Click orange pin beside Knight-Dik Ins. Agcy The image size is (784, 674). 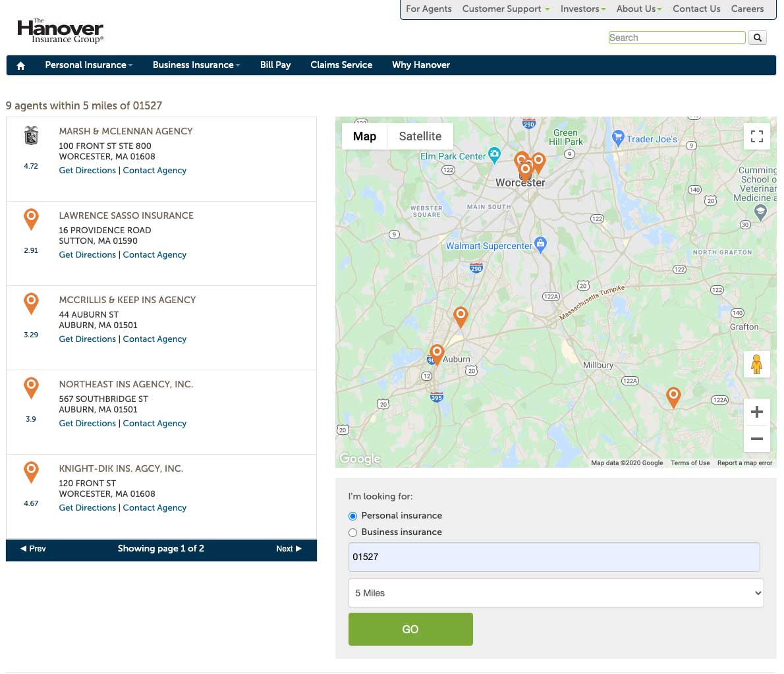click(31, 472)
